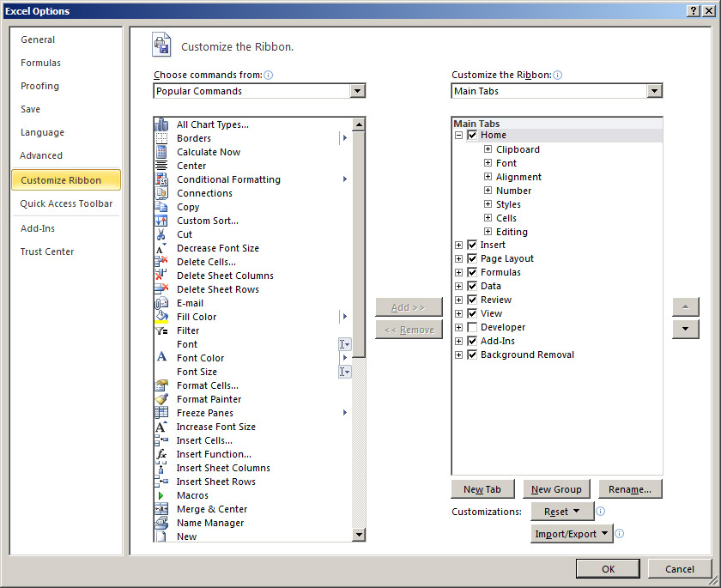This screenshot has width=721, height=588.
Task: Select the E-mail icon
Action: (161, 303)
